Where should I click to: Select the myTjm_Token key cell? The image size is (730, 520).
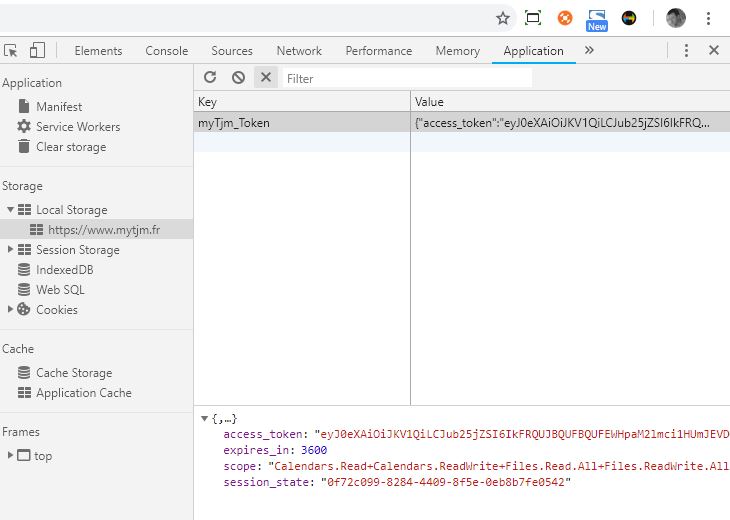302,123
